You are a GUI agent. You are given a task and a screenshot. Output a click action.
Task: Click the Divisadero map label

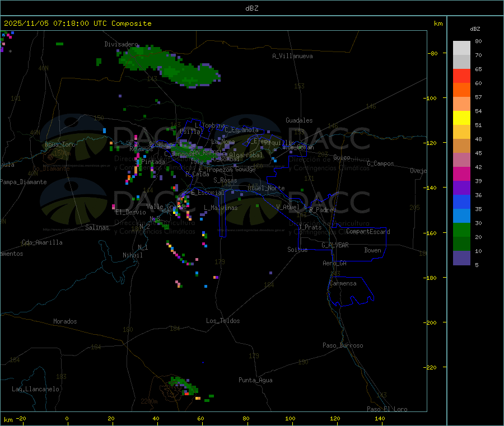[121, 44]
